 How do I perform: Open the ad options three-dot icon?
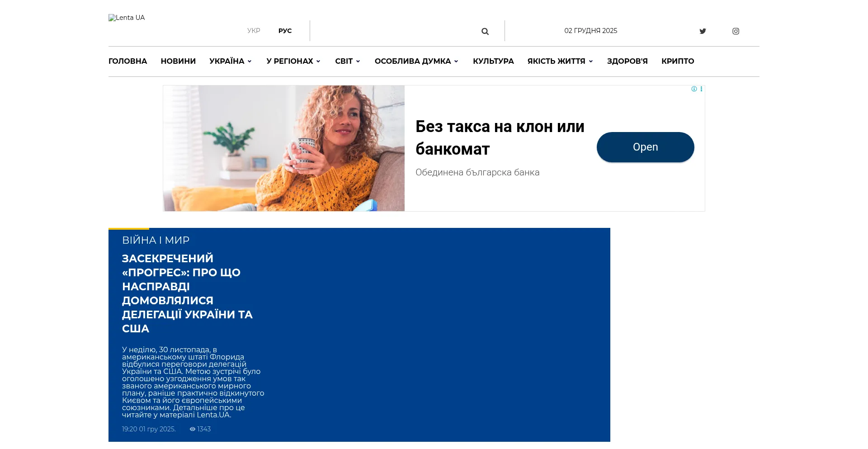[x=701, y=89]
